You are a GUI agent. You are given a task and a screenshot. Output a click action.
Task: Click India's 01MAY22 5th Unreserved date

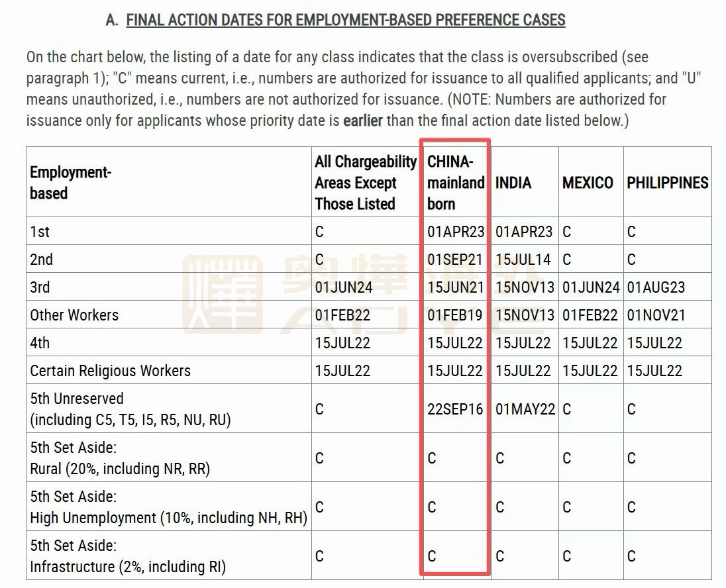click(x=525, y=409)
